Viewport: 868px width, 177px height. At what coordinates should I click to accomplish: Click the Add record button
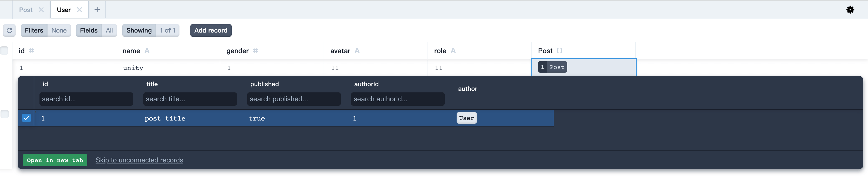click(x=211, y=30)
